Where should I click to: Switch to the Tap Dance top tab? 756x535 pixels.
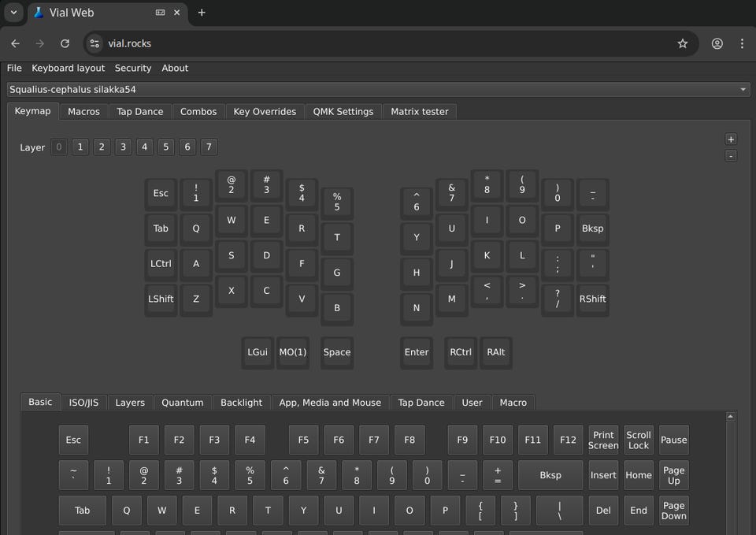coord(139,112)
